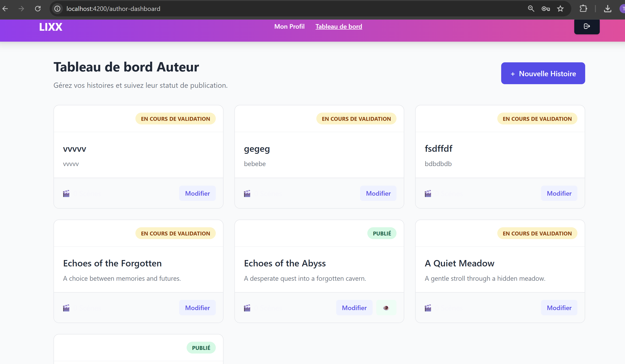Viewport: 625px width, 364px height.
Task: Click Modifier on A Quiet Meadow
Action: pos(559,308)
